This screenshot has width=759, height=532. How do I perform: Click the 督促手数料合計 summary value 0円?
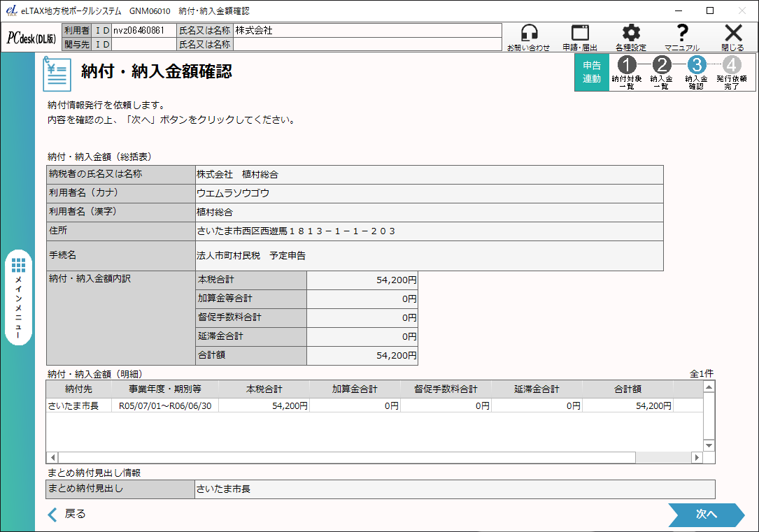tap(362, 318)
